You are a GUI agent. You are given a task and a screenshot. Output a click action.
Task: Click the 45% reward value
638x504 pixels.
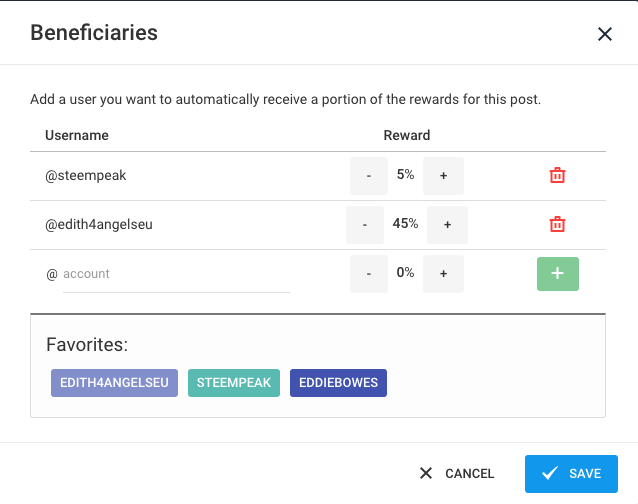coord(405,224)
